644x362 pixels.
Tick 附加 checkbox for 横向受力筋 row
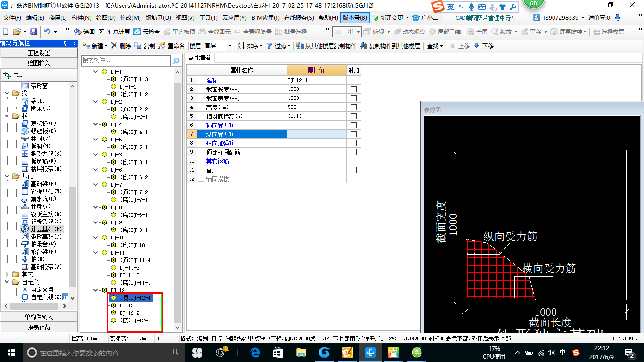pyautogui.click(x=354, y=125)
